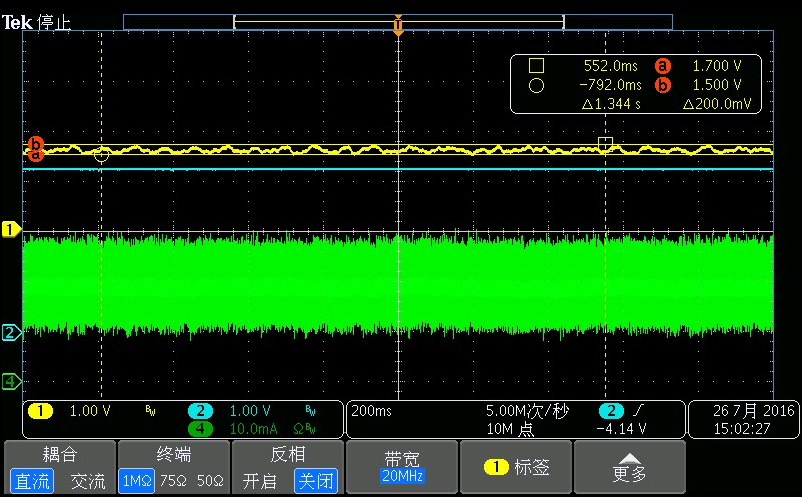This screenshot has width=802, height=497.
Task: Turn invert off with 关闭
Action: pyautogui.click(x=316, y=481)
